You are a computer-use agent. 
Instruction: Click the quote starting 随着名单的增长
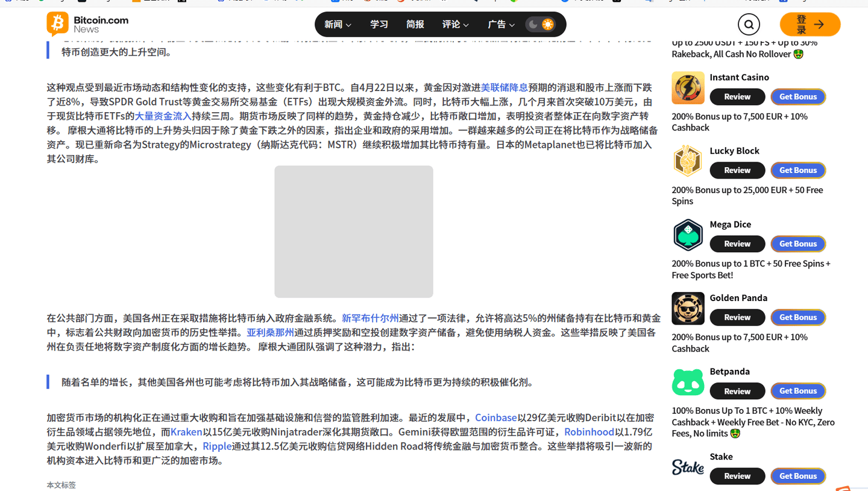(x=297, y=382)
